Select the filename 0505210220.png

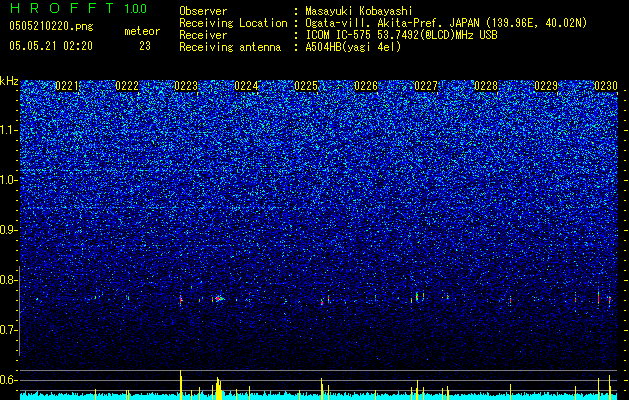51,27
